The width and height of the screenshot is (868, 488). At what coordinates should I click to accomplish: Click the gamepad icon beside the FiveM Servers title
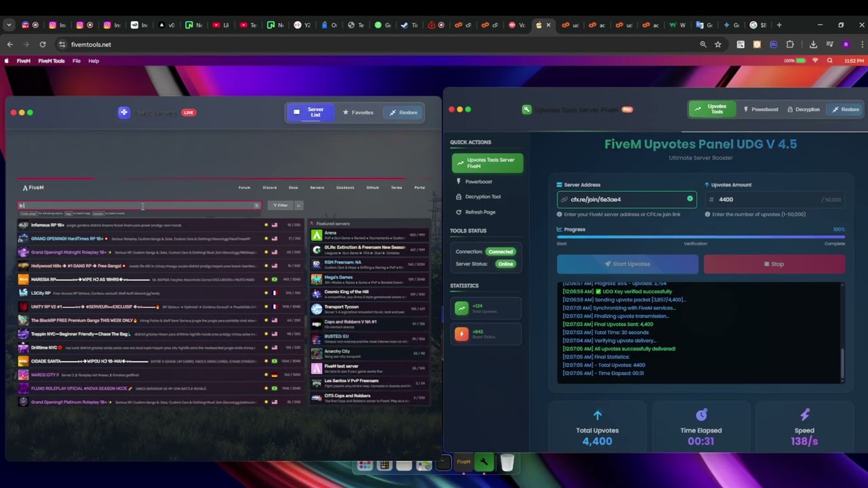123,113
